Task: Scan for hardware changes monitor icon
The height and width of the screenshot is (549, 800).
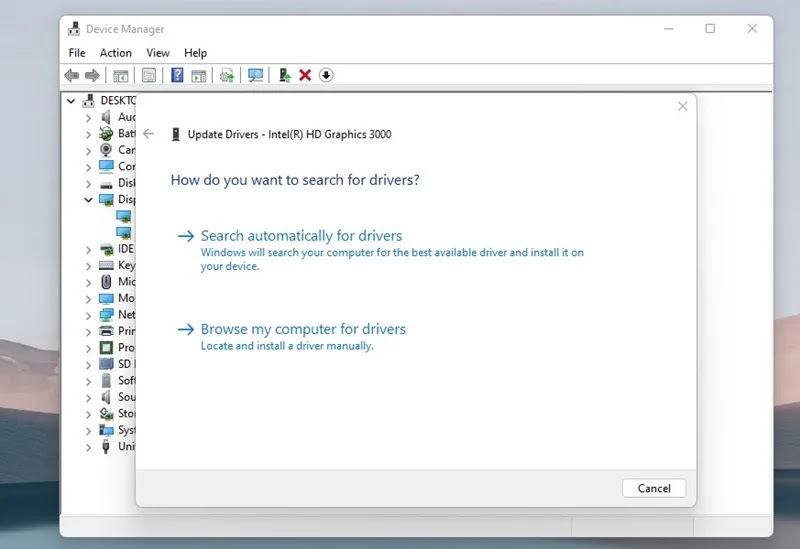Action: click(x=256, y=76)
